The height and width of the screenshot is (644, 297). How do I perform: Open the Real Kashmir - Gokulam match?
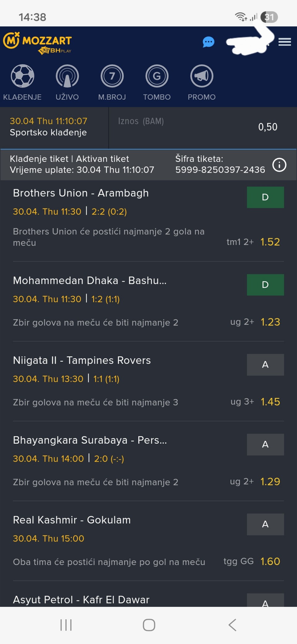(x=72, y=520)
